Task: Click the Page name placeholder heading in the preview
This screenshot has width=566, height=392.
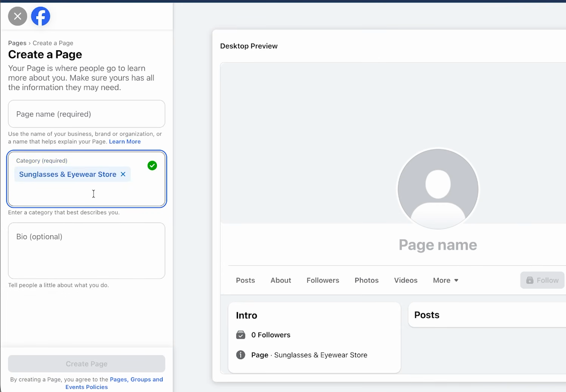Action: click(x=438, y=245)
